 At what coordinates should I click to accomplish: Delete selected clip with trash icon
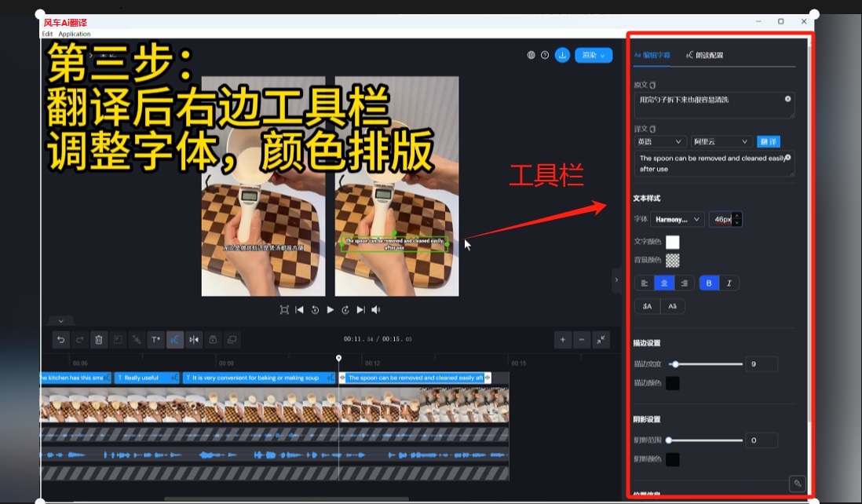[x=99, y=340]
